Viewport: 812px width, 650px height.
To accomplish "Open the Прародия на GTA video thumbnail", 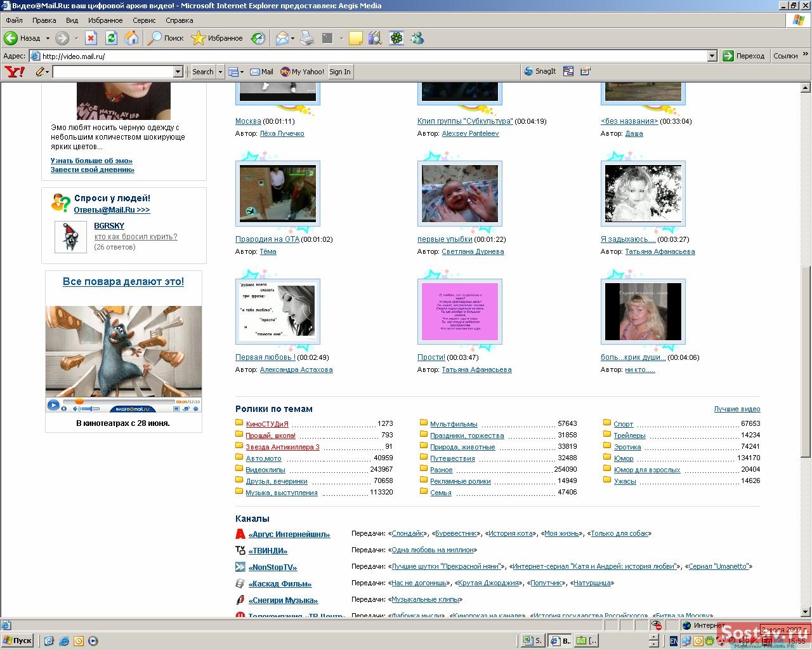I will [x=278, y=194].
